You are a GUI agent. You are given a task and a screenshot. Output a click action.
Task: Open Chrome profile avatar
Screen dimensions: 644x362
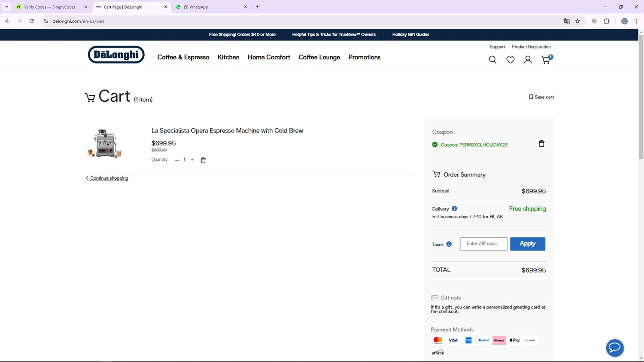624,21
